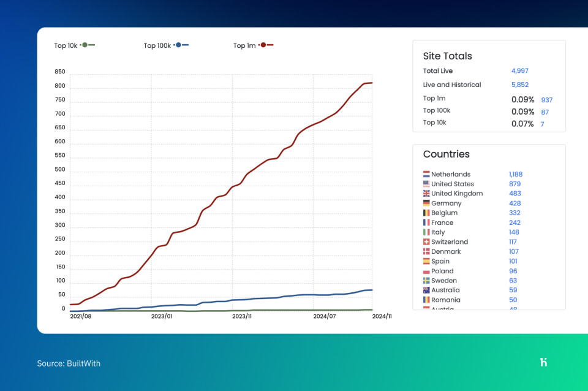The height and width of the screenshot is (391, 588).
Task: Click the Sweden flag icon
Action: point(425,281)
